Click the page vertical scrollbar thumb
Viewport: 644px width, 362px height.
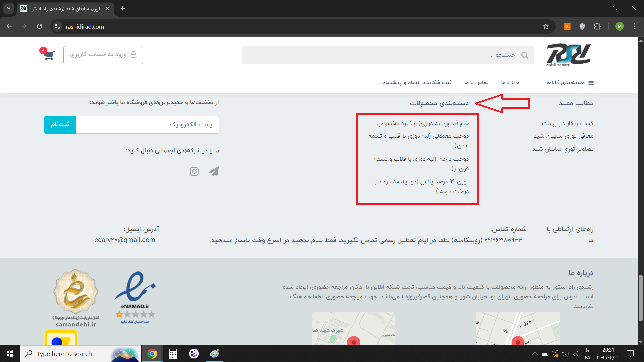[641, 298]
